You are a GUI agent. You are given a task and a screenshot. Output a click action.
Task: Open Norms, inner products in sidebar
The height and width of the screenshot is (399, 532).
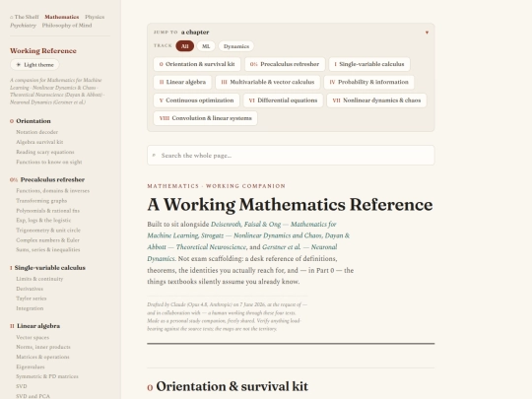[43, 347]
